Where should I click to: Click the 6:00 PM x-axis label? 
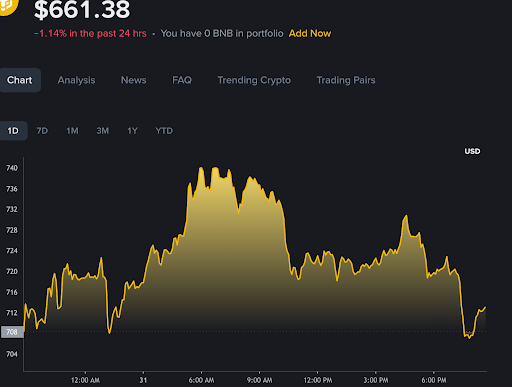434,380
